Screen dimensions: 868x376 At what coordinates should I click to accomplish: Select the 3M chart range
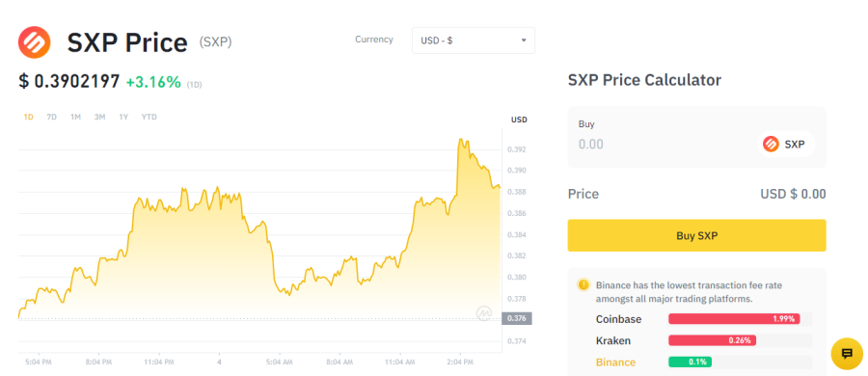point(99,117)
